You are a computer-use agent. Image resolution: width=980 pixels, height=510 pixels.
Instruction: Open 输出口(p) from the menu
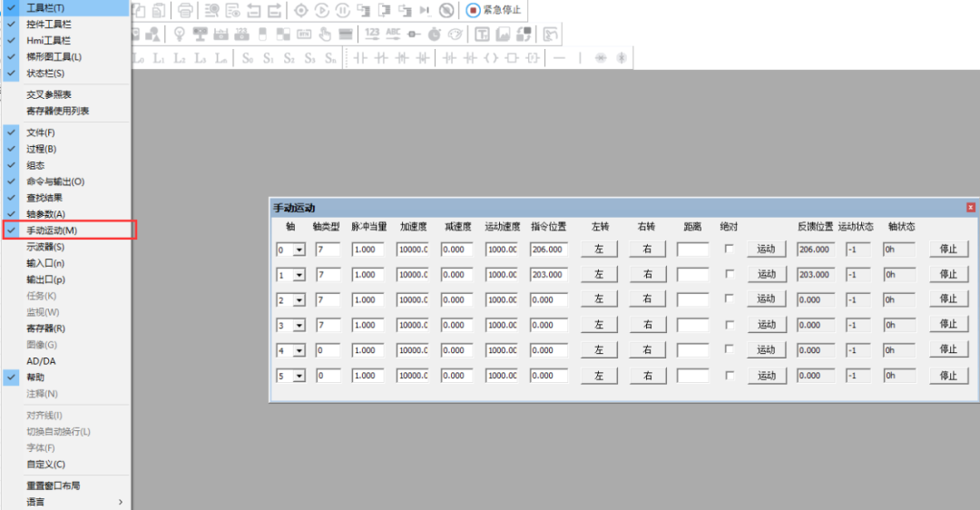click(66, 280)
